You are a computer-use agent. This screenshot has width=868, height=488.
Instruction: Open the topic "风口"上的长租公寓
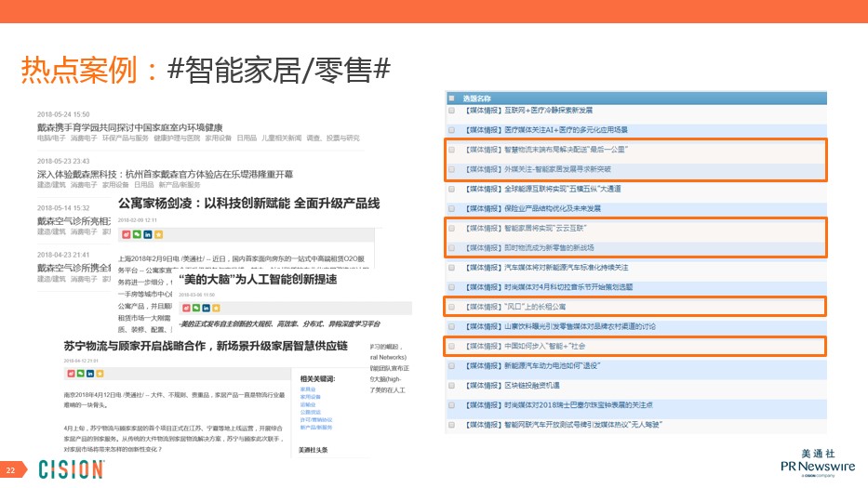click(x=515, y=307)
